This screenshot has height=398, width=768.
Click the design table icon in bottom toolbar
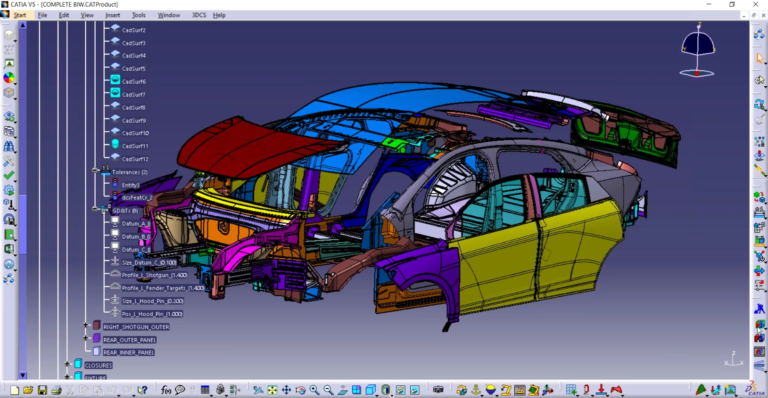click(x=205, y=390)
